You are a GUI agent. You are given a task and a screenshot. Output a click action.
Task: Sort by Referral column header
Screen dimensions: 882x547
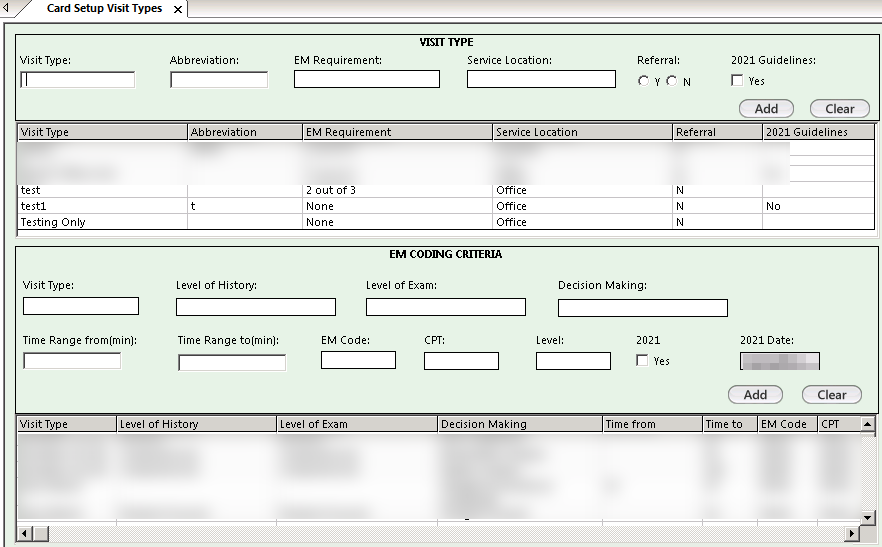pos(718,132)
